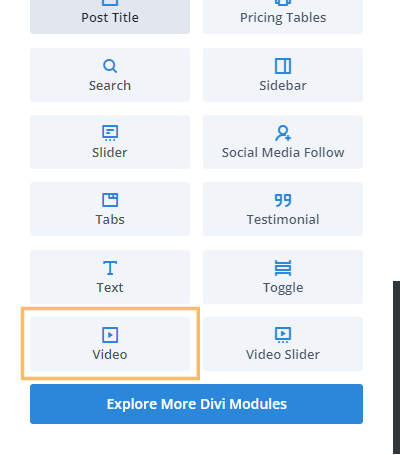Choose the Toggle module label
The height and width of the screenshot is (455, 400).
point(283,288)
